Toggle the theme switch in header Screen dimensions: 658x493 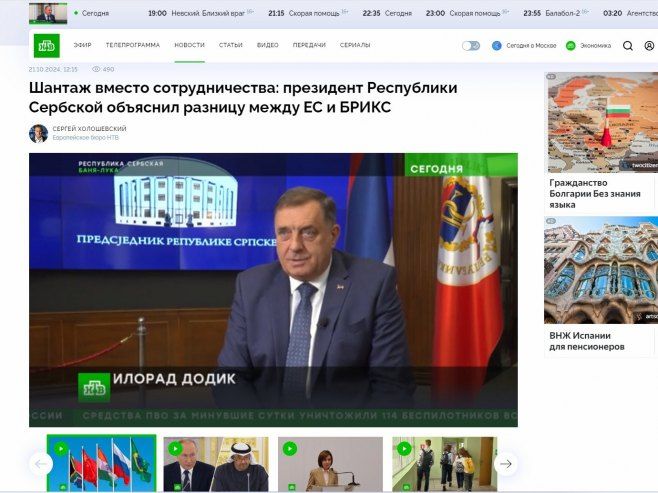click(x=470, y=46)
